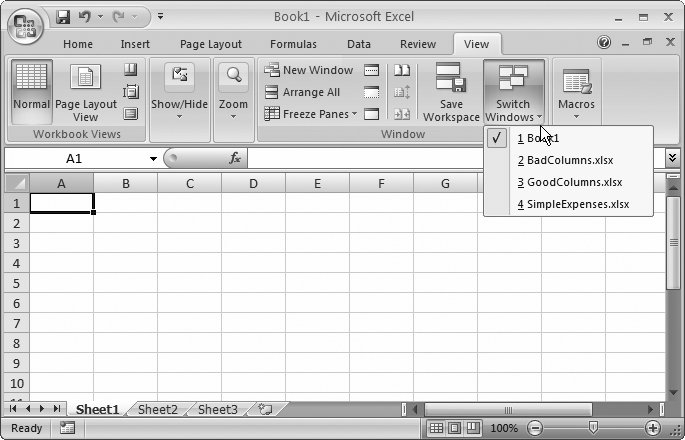Choose GoodColumns.xlsx from window list

pos(569,182)
